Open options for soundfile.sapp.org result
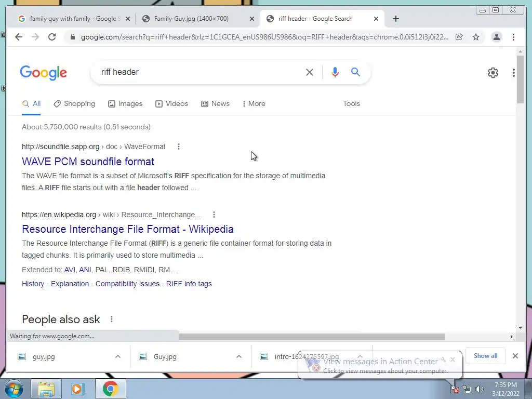The width and height of the screenshot is (532, 399). click(x=179, y=147)
